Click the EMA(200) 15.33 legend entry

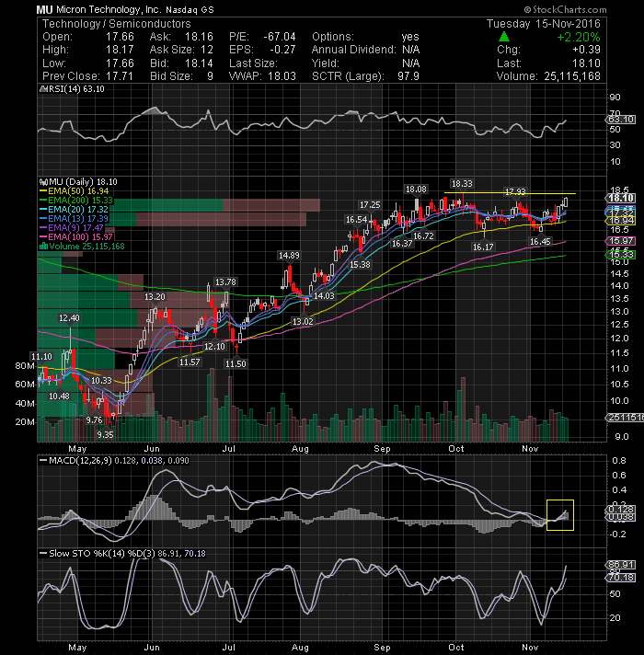point(76,201)
